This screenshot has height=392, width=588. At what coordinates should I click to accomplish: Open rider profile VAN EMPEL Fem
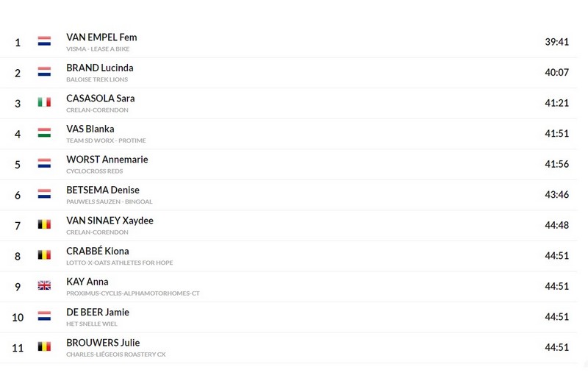pos(101,38)
